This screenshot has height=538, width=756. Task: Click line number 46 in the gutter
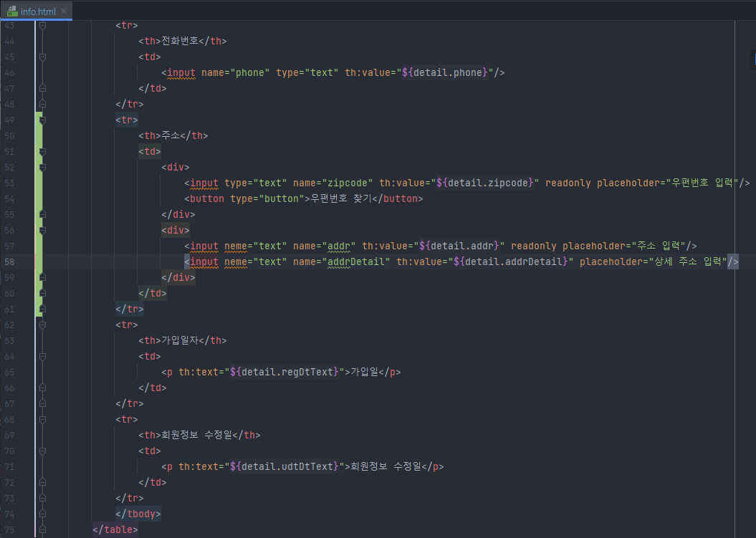tap(9, 73)
